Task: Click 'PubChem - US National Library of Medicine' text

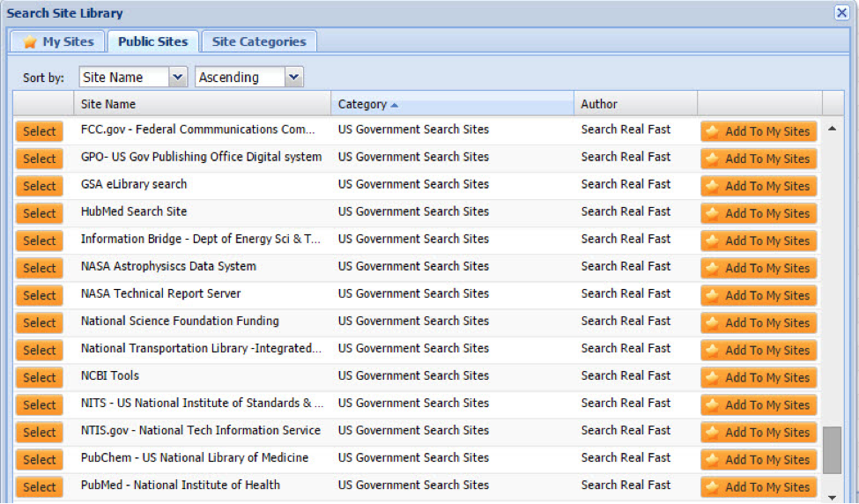Action: pos(195,458)
